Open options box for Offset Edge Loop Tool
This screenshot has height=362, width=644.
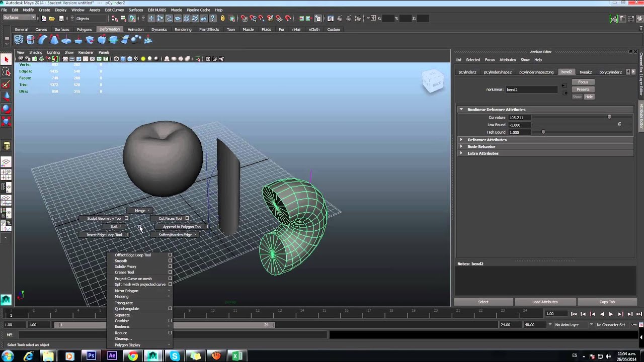(x=170, y=255)
